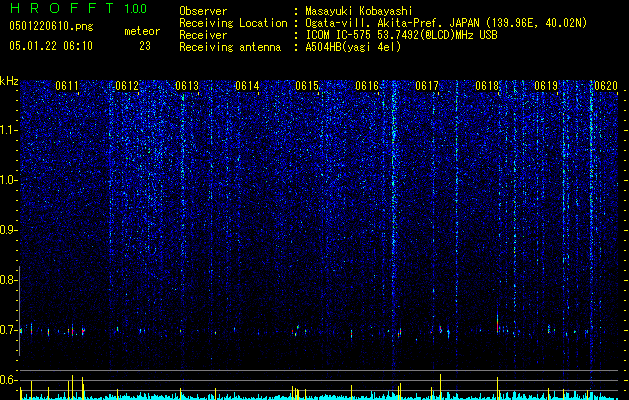Screen dimensions: 629x400
Task: Click the meteor count label
Action: (x=142, y=31)
